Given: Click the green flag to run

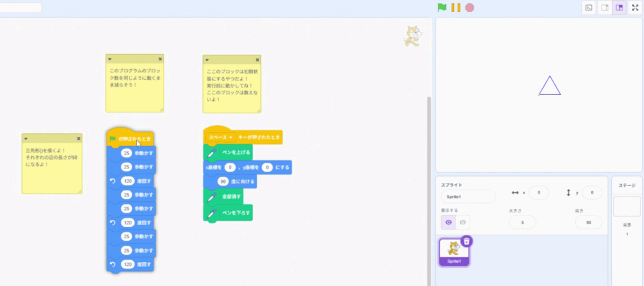Looking at the screenshot, I should pyautogui.click(x=442, y=8).
